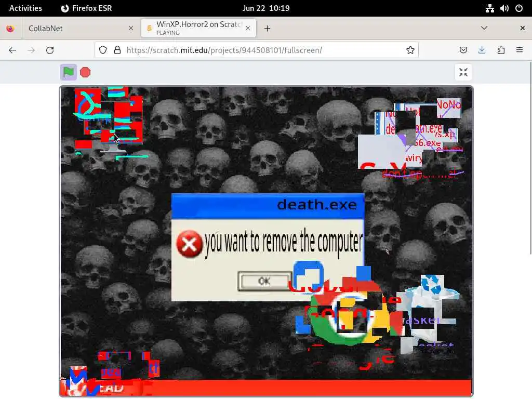Click the death.exe dialog title bar
This screenshot has height=399, width=532.
(268, 205)
